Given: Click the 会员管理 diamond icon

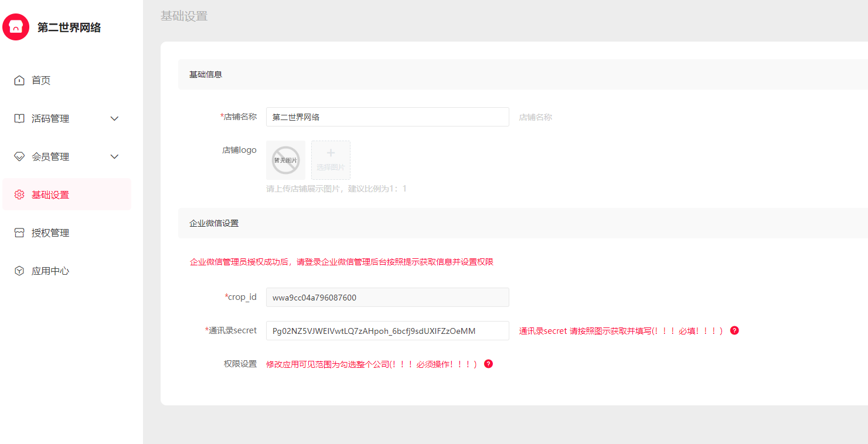Looking at the screenshot, I should tap(19, 156).
